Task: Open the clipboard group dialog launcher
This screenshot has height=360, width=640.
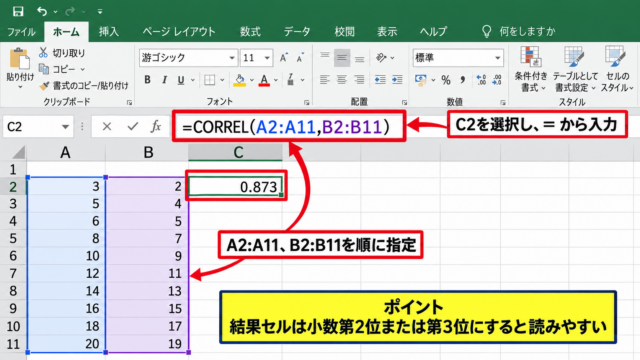Action: coord(129,103)
